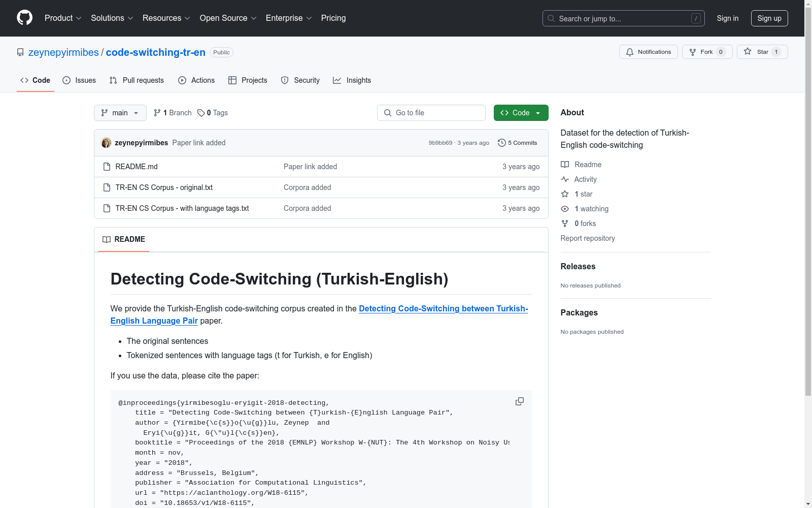812x508 pixels.
Task: Open TR-EN CS Corpus - with language tags.txt
Action: point(182,208)
